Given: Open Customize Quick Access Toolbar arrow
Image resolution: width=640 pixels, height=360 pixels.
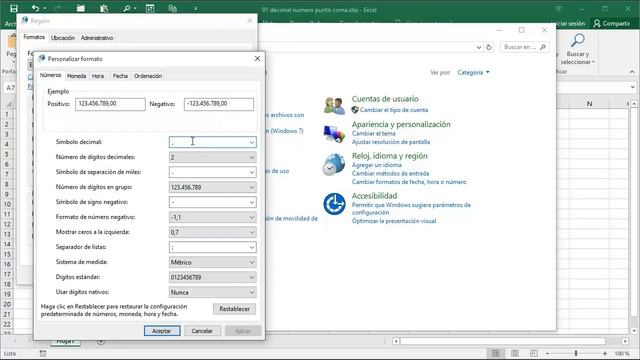Looking at the screenshot, I should pos(196,9).
